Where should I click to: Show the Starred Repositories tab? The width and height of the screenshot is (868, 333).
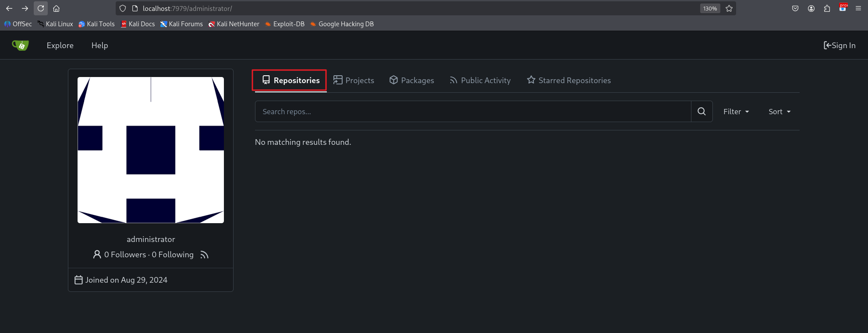coord(569,81)
